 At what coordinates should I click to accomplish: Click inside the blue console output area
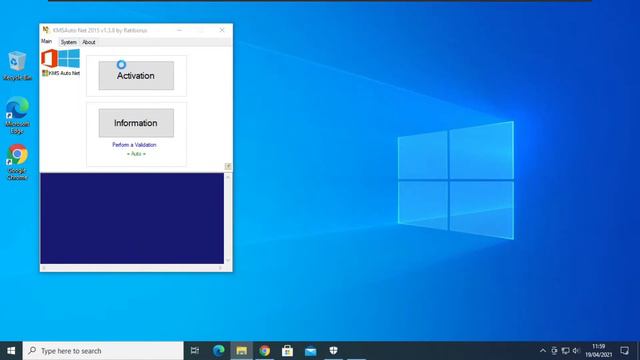coord(132,218)
